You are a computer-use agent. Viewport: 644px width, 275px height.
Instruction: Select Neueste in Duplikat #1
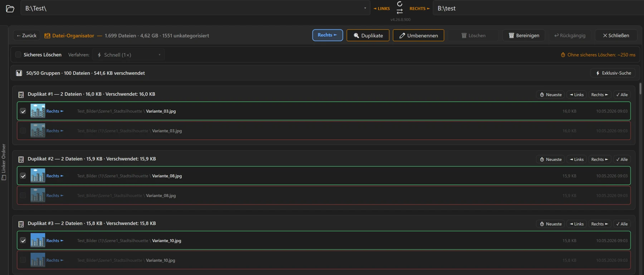pos(551,95)
